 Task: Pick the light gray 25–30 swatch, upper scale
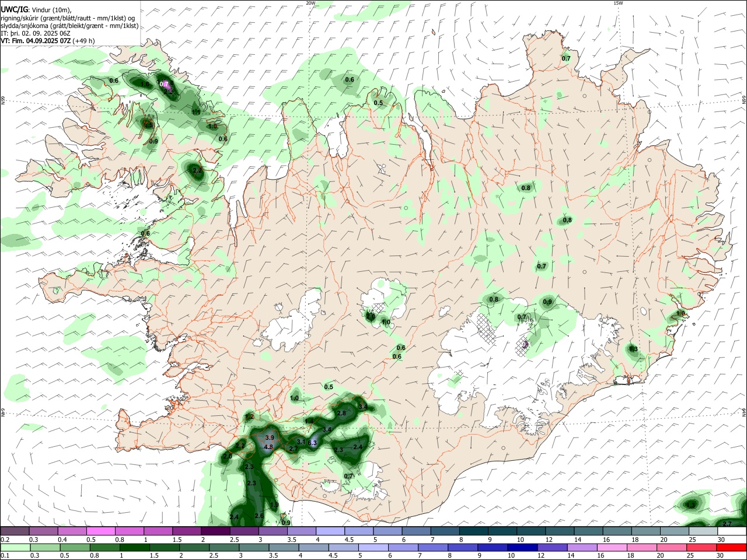click(x=703, y=531)
